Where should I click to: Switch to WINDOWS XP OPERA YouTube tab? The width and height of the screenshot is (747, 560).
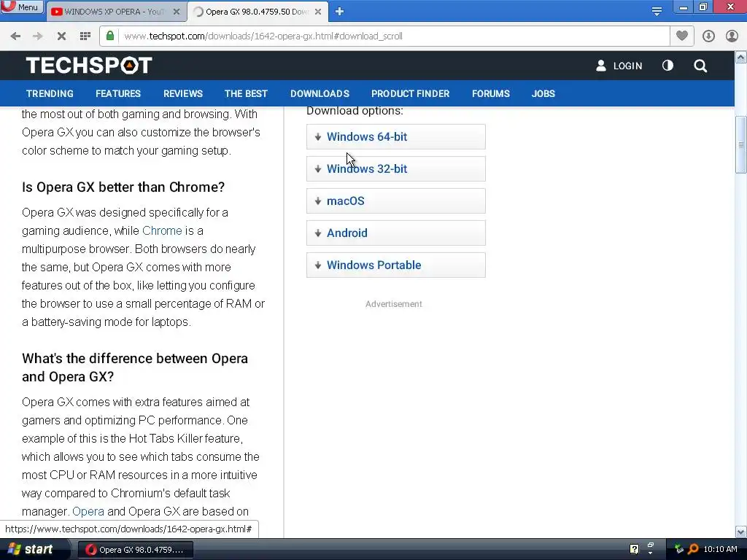coord(115,12)
